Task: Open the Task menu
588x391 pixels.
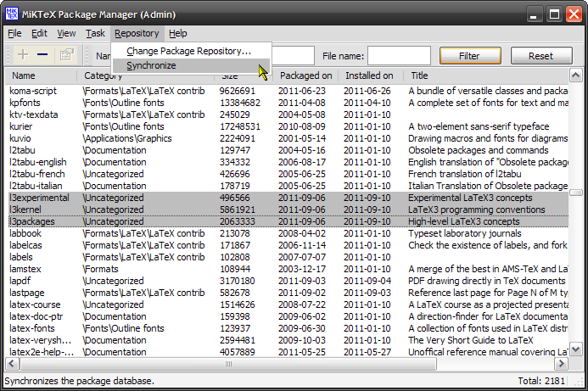Action: (95, 33)
